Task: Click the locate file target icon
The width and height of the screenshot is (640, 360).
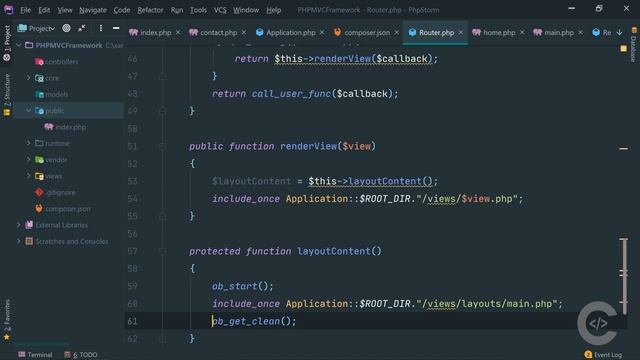Action: [66, 28]
